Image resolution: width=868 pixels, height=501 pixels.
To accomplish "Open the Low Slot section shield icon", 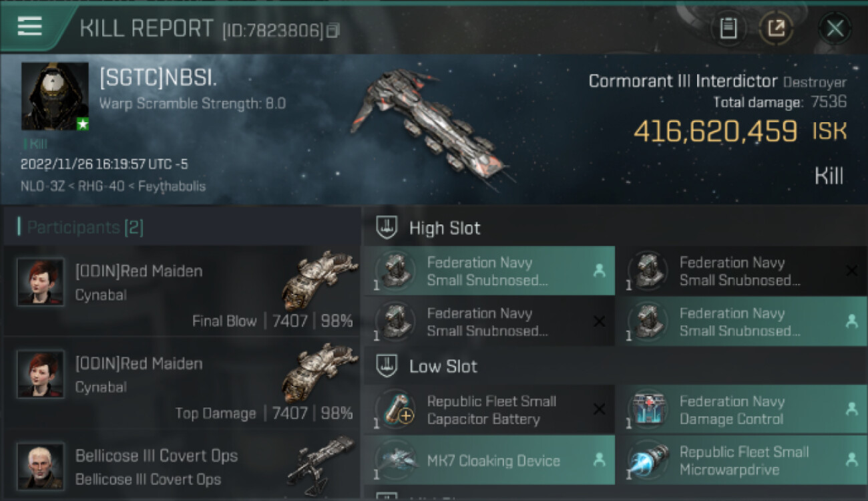I will click(x=387, y=366).
